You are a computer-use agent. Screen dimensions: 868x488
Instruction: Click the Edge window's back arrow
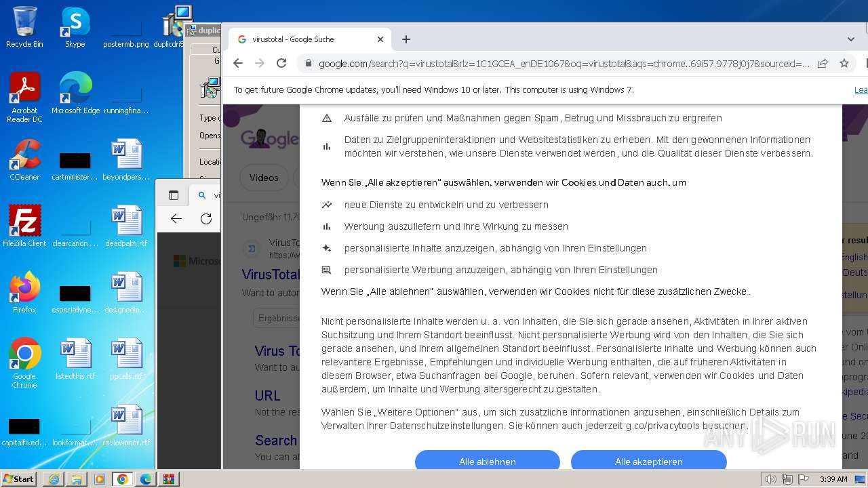pos(176,218)
